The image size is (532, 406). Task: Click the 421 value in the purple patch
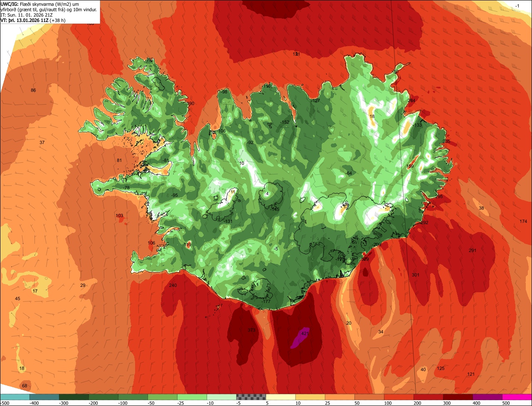pos(305,333)
